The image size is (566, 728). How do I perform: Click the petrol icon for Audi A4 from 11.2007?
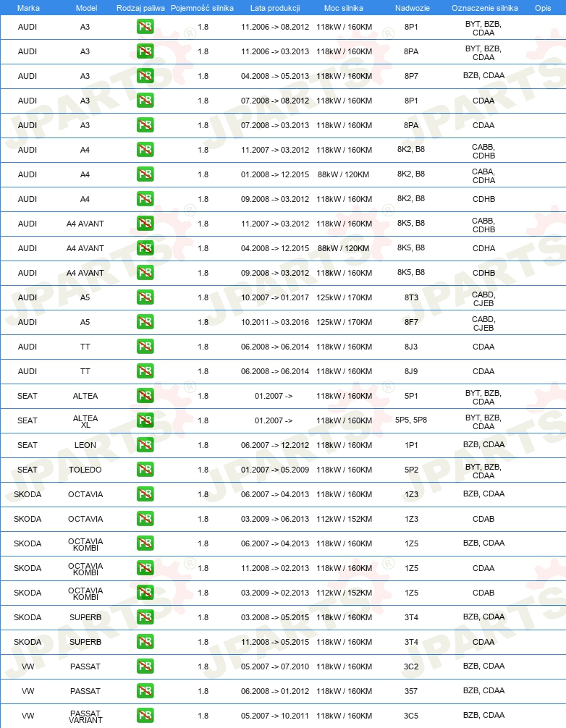click(x=145, y=150)
